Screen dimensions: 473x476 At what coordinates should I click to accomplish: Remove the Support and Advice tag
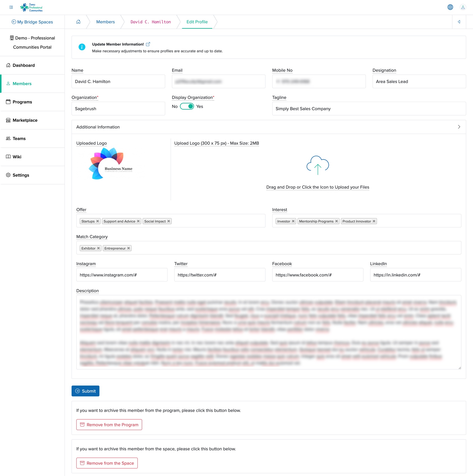click(138, 221)
